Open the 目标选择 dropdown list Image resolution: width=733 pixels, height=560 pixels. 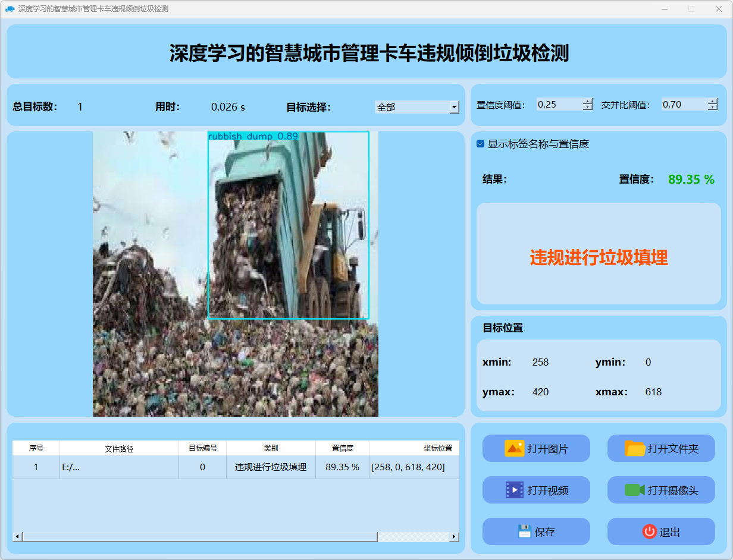[454, 107]
